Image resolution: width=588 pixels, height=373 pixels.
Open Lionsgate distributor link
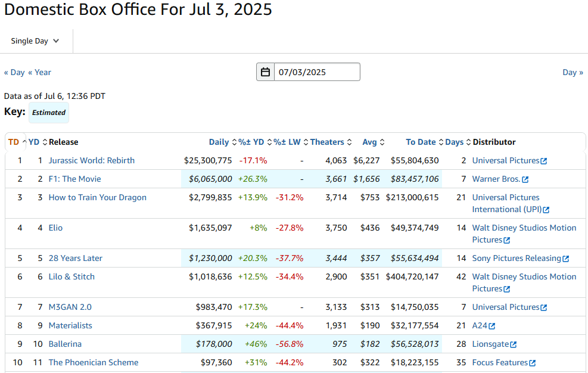pos(490,344)
